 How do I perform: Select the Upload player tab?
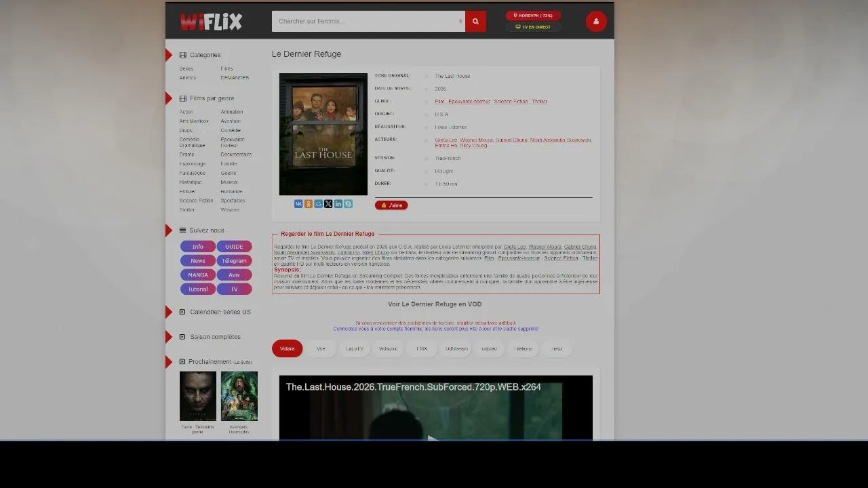[490, 349]
